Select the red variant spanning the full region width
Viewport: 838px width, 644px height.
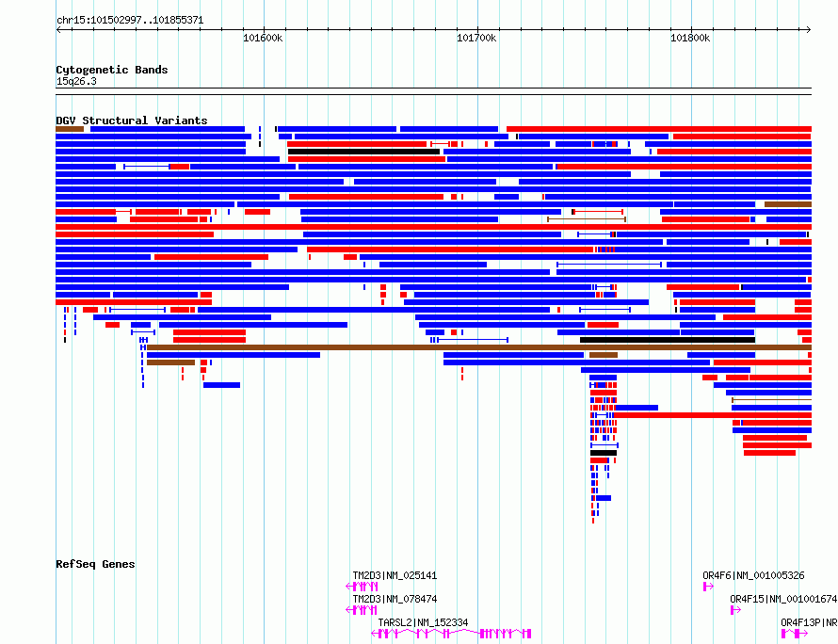pos(433,227)
